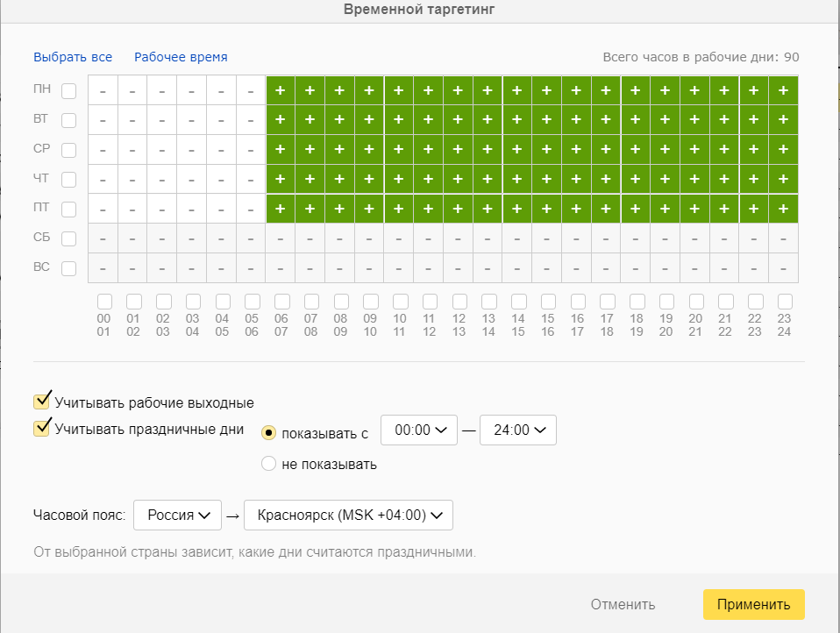Click the Sunday 23-24 minus cell

click(783, 267)
